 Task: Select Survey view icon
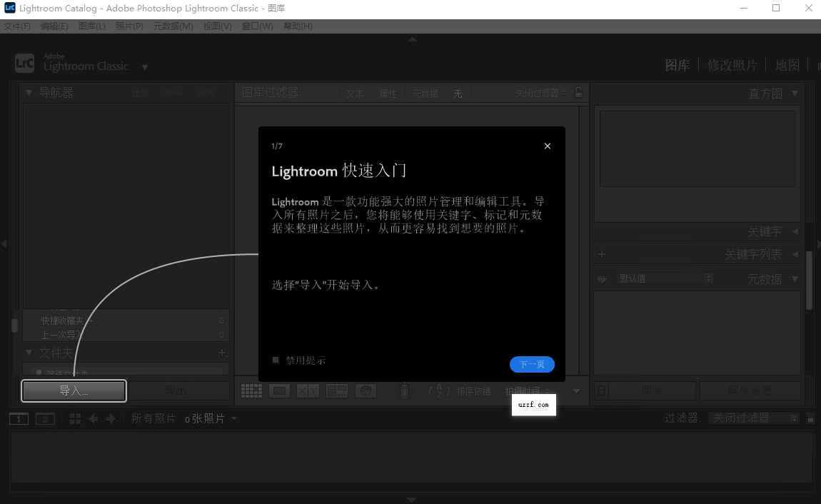[x=336, y=390]
